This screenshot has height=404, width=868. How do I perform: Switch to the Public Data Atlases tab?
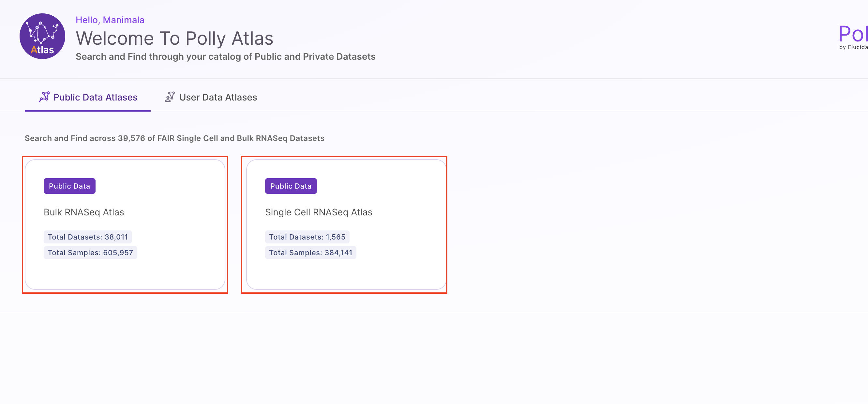pos(88,97)
